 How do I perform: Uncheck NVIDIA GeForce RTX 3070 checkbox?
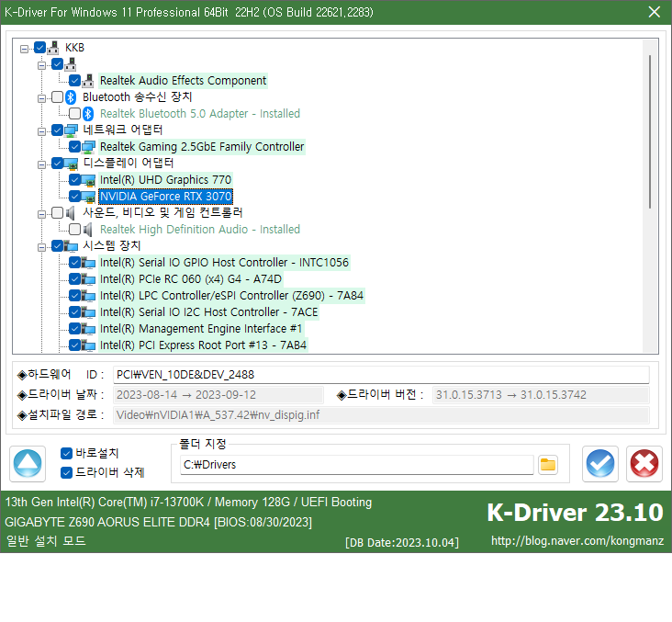coord(74,196)
